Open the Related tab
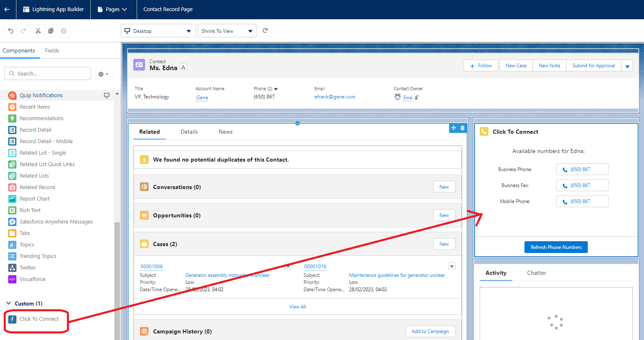 [149, 132]
